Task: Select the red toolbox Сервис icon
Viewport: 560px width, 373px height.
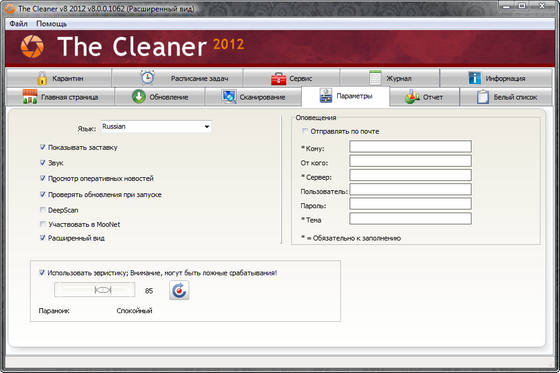Action: pos(279,78)
